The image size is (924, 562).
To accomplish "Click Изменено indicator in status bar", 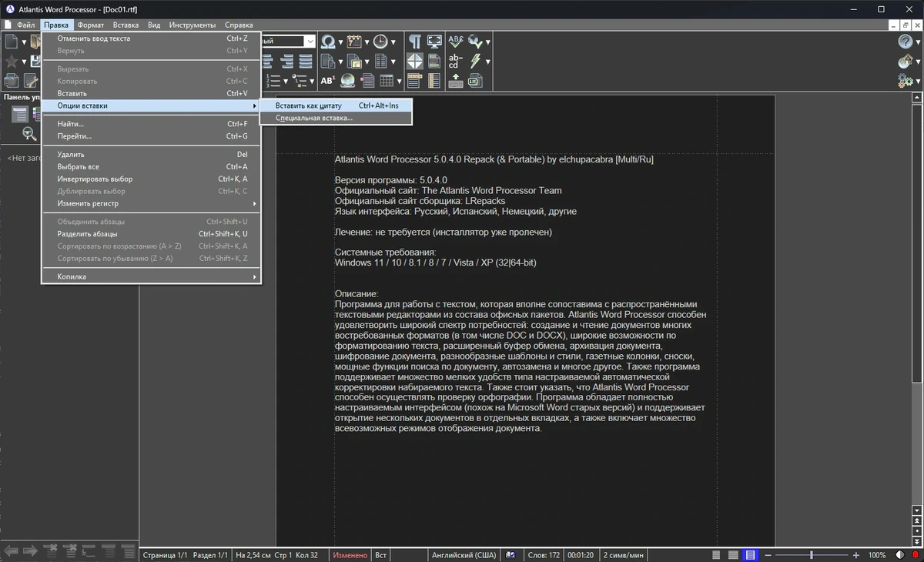I will pos(350,555).
